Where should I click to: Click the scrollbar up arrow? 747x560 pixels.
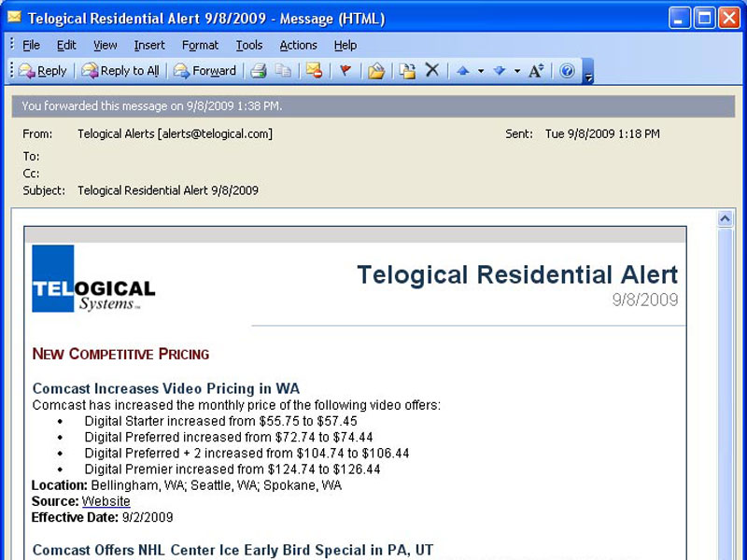(726, 219)
